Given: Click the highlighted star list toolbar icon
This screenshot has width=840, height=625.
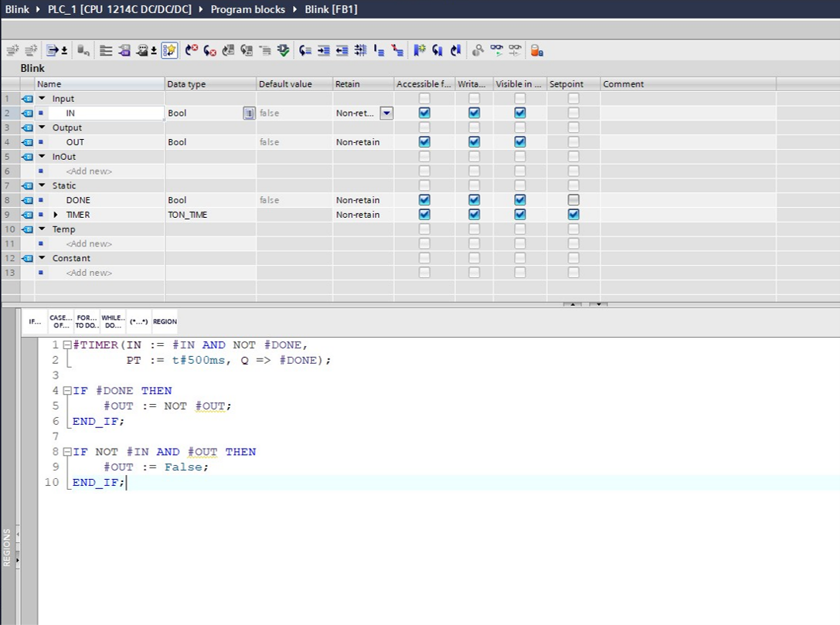Looking at the screenshot, I should click(x=169, y=50).
